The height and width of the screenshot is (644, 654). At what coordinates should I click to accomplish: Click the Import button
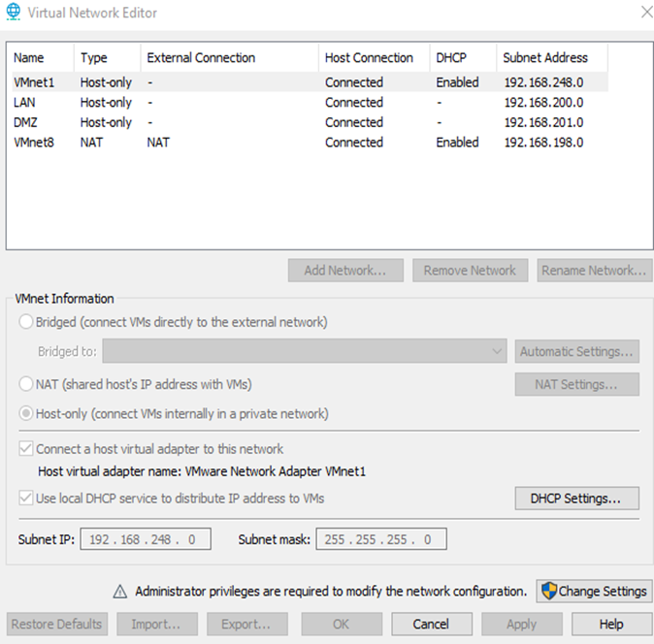tap(157, 624)
